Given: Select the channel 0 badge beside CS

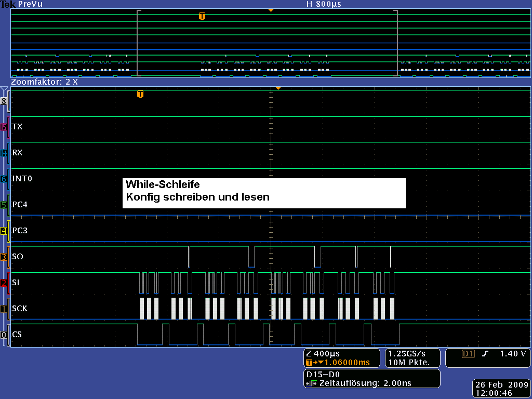Looking at the screenshot, I should click(4, 335).
